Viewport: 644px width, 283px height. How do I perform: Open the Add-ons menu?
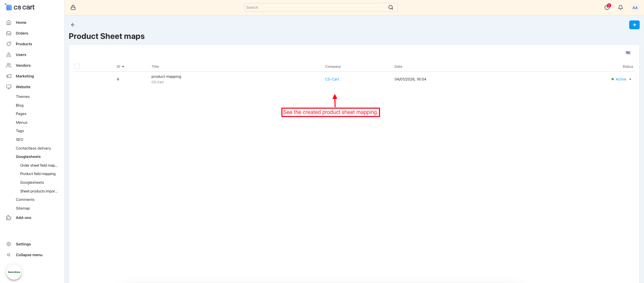coord(23,218)
